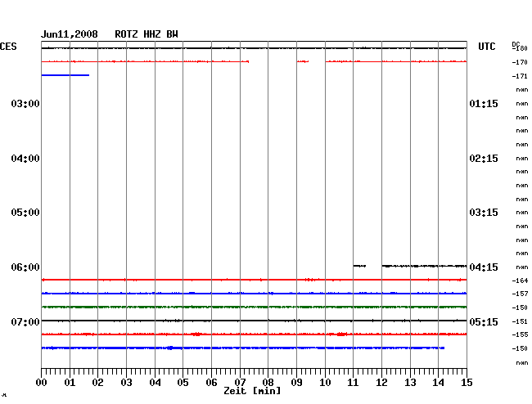
Task: Click the "-157" DC offset value
Action: tap(520, 294)
